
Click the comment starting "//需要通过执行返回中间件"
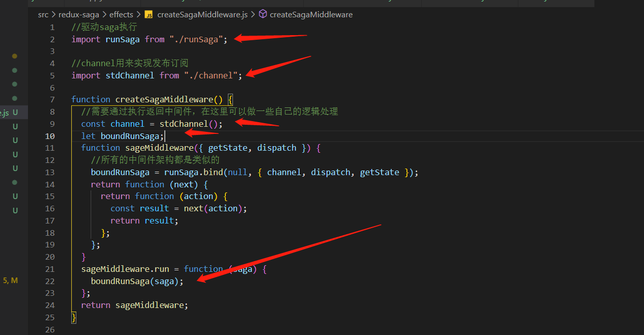pyautogui.click(x=210, y=111)
